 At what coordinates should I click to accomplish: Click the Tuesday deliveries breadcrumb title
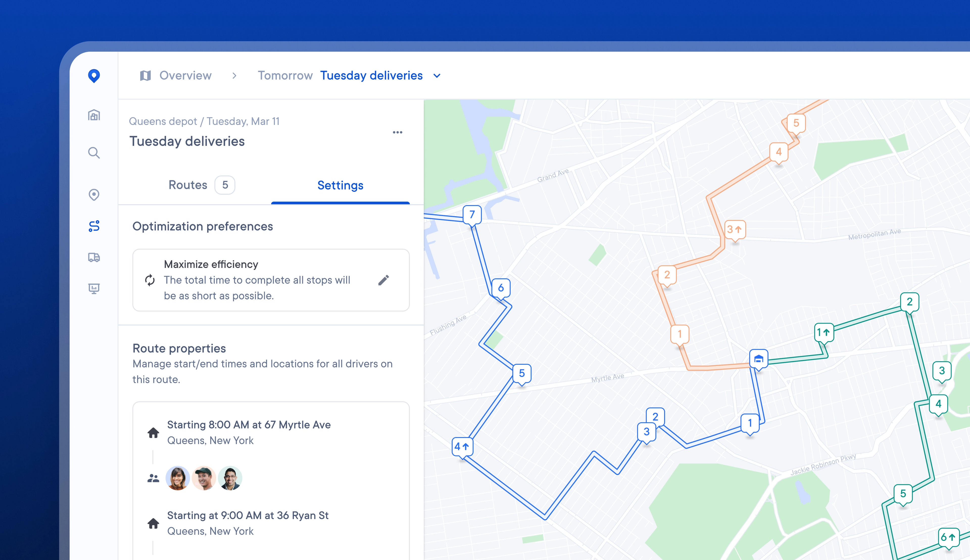pyautogui.click(x=371, y=75)
